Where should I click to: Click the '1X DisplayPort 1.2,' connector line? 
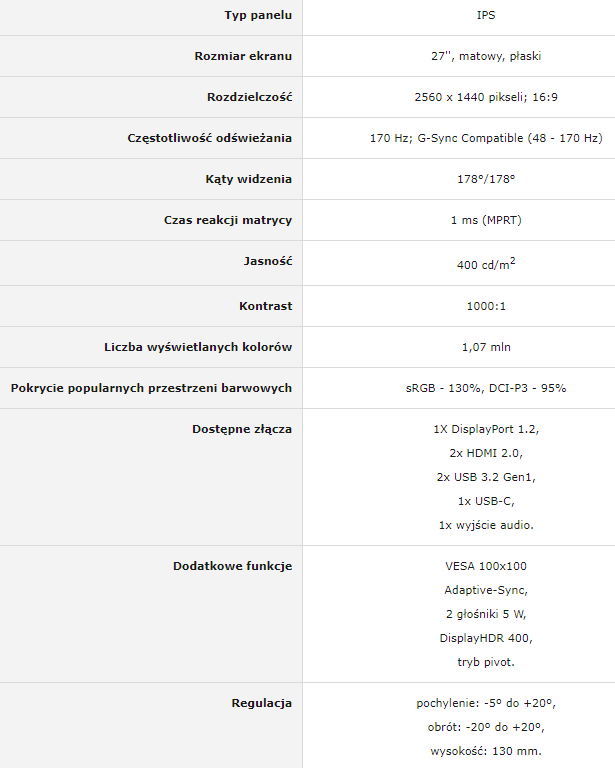pyautogui.click(x=486, y=429)
